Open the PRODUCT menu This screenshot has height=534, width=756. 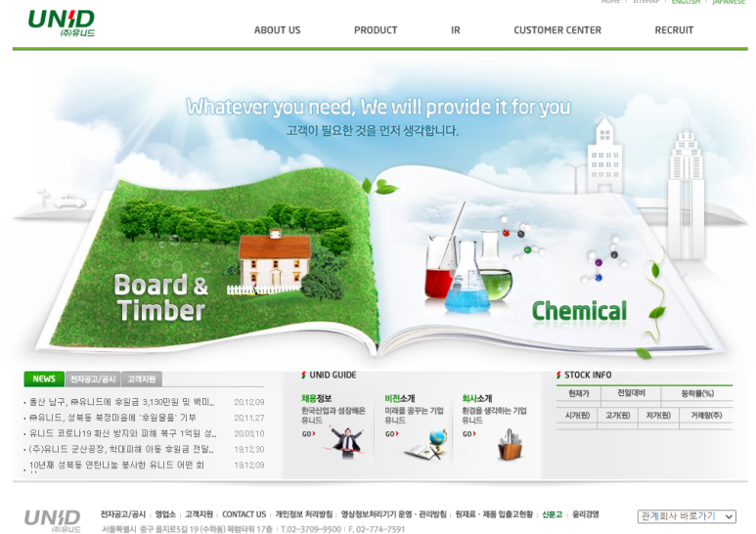376,30
